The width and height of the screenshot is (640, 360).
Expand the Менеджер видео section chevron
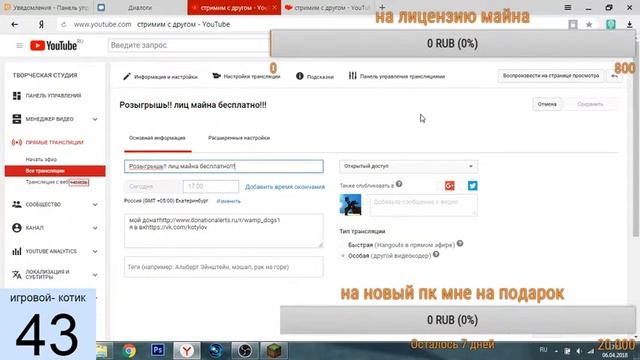pyautogui.click(x=95, y=119)
